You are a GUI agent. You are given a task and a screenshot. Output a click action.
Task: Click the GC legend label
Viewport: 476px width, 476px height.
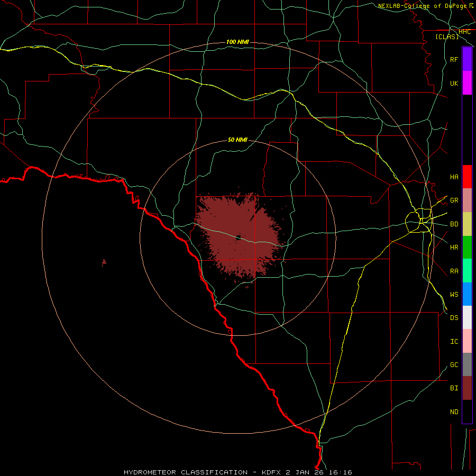(454, 365)
